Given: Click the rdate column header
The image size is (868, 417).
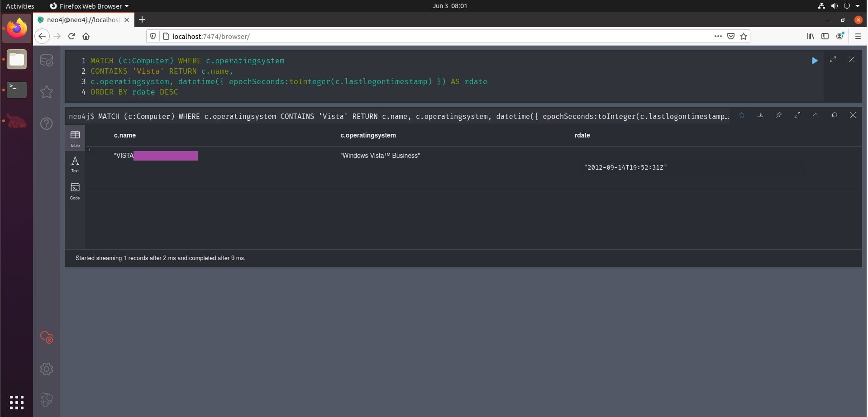Looking at the screenshot, I should 582,135.
